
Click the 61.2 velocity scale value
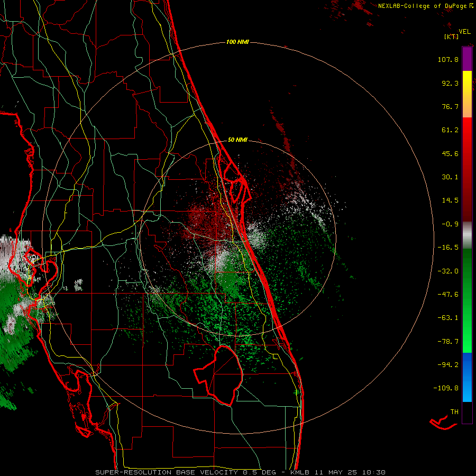tap(450, 130)
